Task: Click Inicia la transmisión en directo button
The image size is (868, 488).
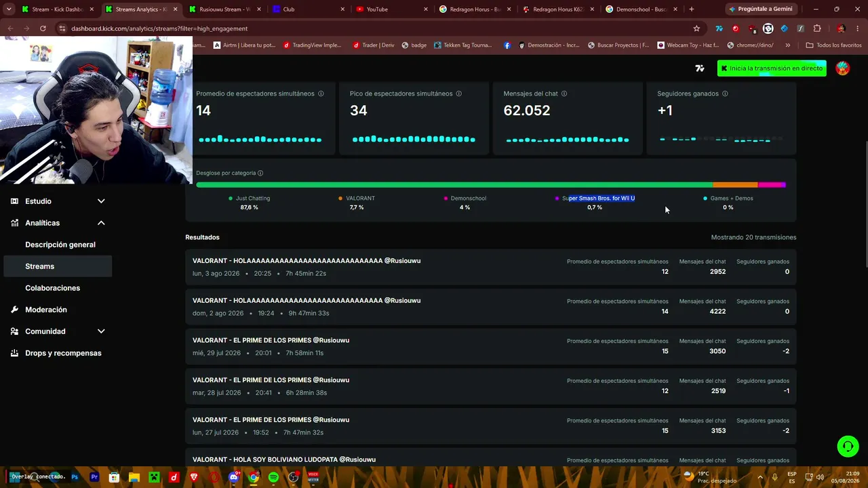Action: click(772, 68)
